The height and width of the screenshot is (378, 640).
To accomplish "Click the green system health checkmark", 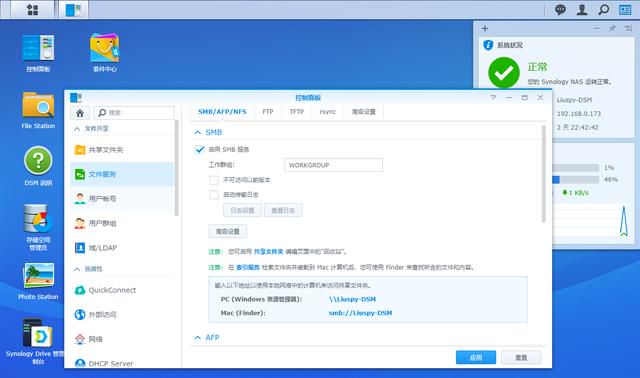I will pyautogui.click(x=504, y=73).
